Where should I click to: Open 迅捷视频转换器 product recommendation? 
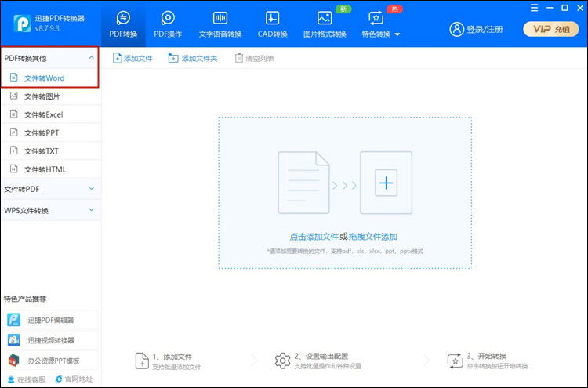[52, 340]
